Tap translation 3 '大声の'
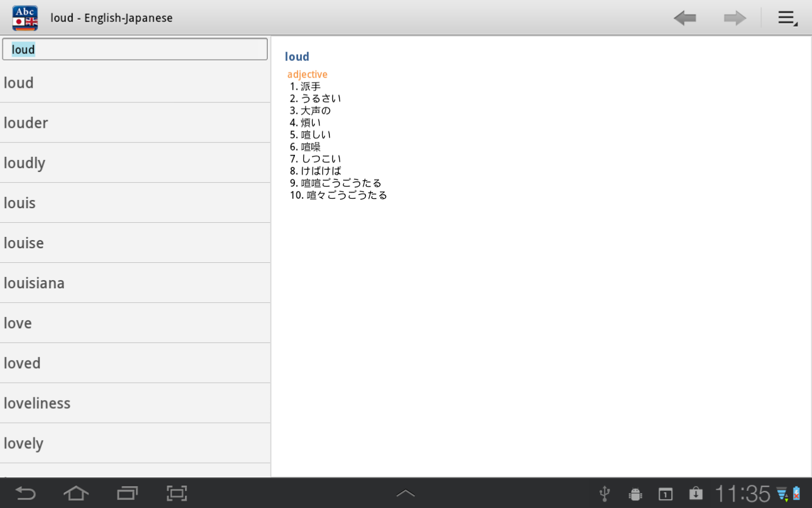812x508 pixels. pos(316,110)
